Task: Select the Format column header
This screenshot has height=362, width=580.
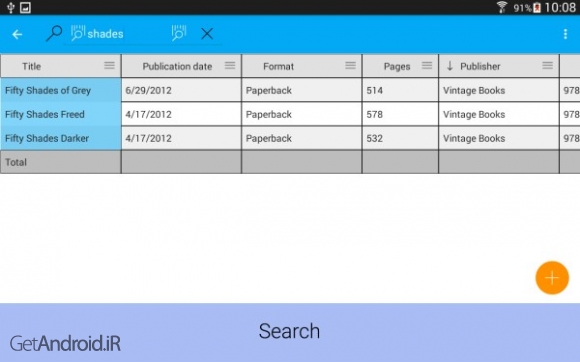Action: 302,66
